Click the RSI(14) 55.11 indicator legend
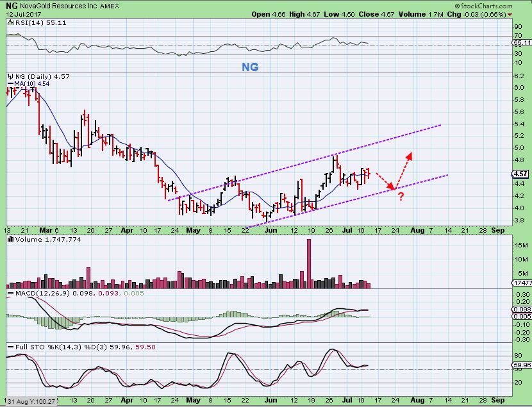 (40, 22)
